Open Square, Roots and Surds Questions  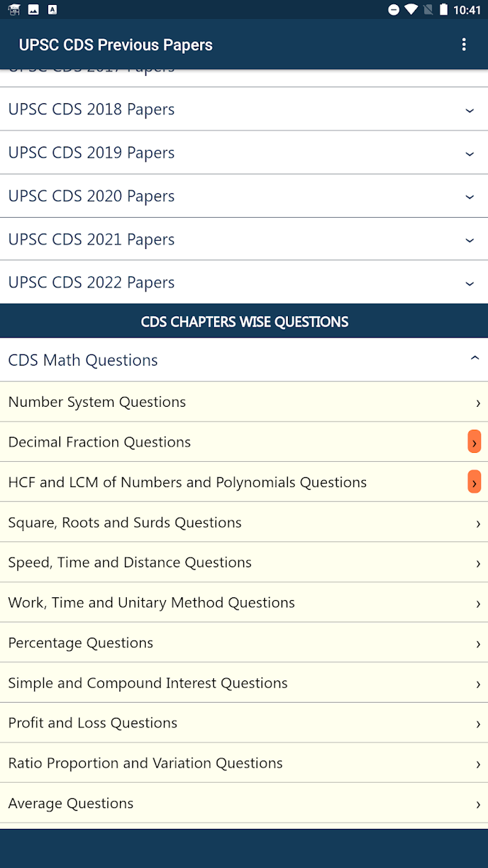(x=244, y=523)
